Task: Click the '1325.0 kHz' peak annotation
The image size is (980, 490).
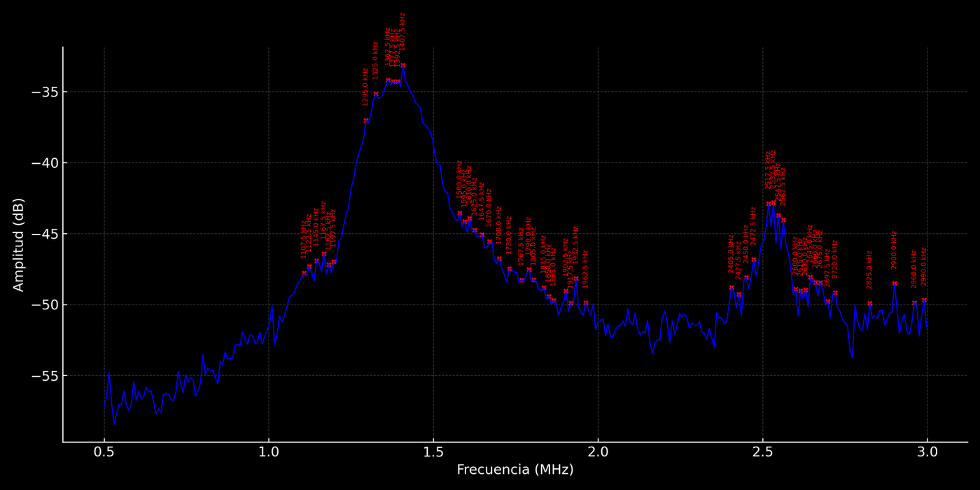Action: point(375,60)
